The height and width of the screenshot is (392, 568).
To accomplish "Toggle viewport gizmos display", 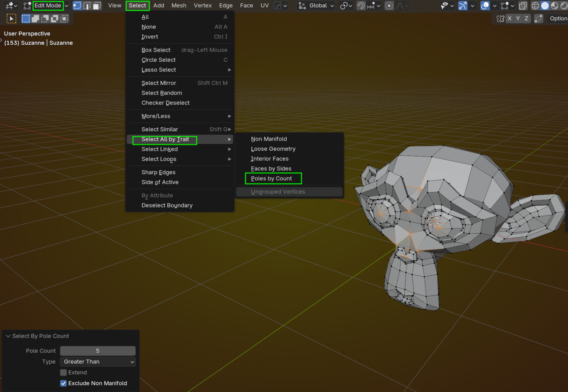I will 462,6.
